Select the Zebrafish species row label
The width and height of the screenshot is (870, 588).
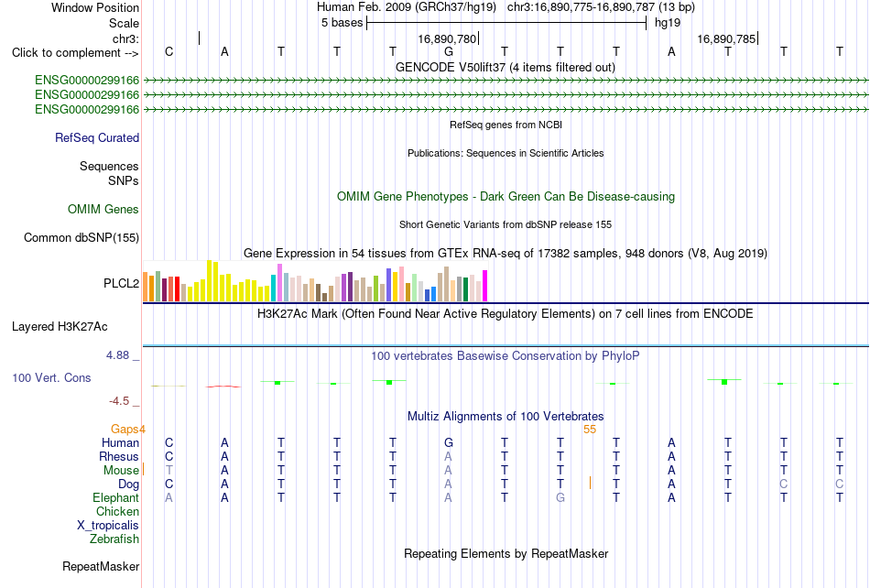[114, 539]
